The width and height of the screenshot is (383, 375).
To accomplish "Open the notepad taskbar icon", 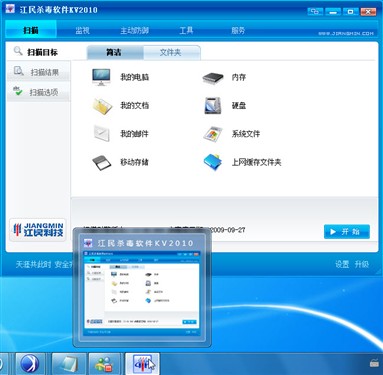I will 69,364.
